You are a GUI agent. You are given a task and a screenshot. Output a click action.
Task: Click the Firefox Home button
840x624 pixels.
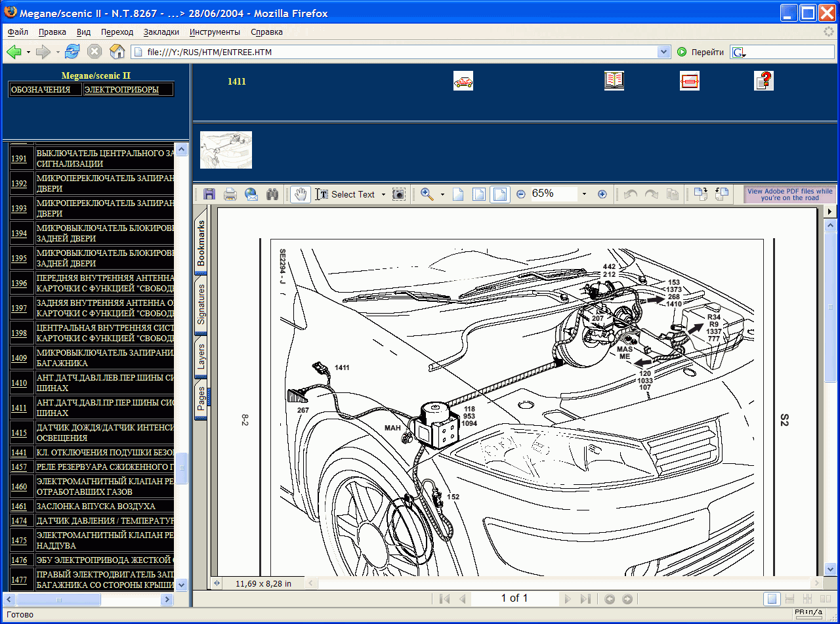117,52
